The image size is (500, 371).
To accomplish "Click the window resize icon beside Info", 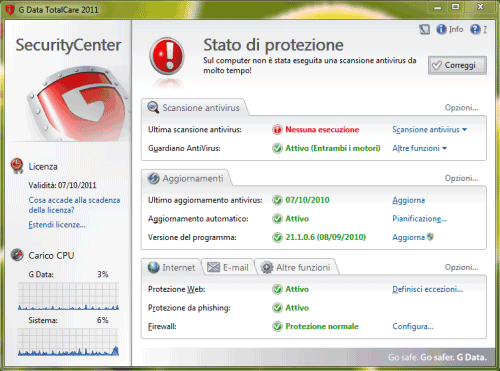I will tap(424, 30).
